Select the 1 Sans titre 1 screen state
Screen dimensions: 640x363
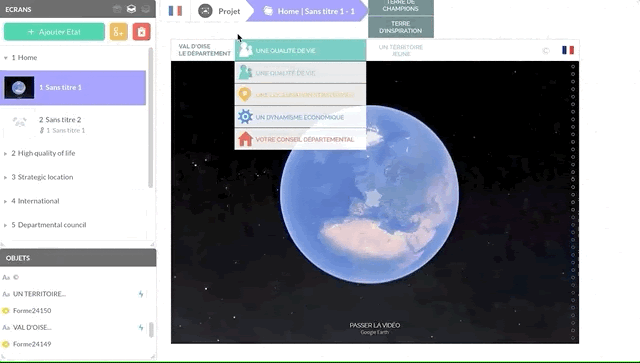point(73,87)
